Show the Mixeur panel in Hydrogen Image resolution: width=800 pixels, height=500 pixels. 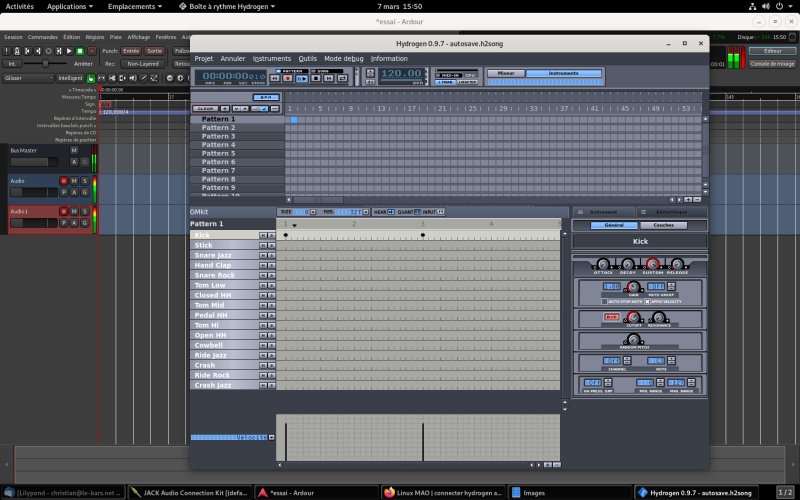coord(506,73)
